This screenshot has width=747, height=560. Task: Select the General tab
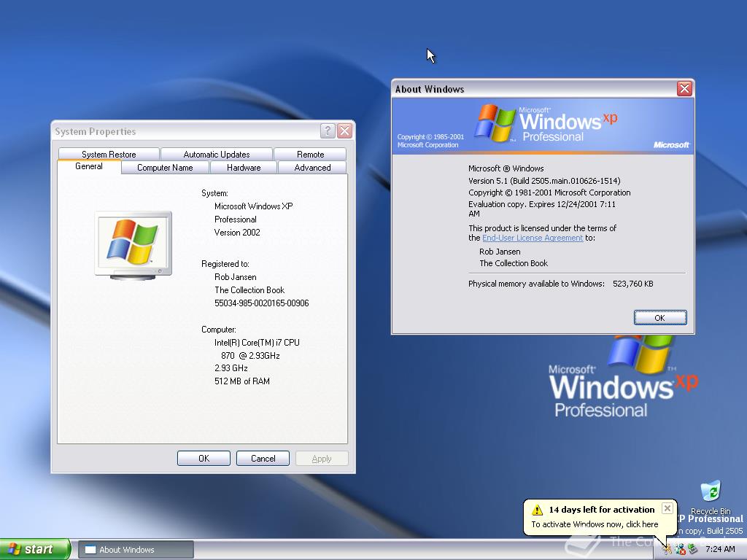(88, 166)
